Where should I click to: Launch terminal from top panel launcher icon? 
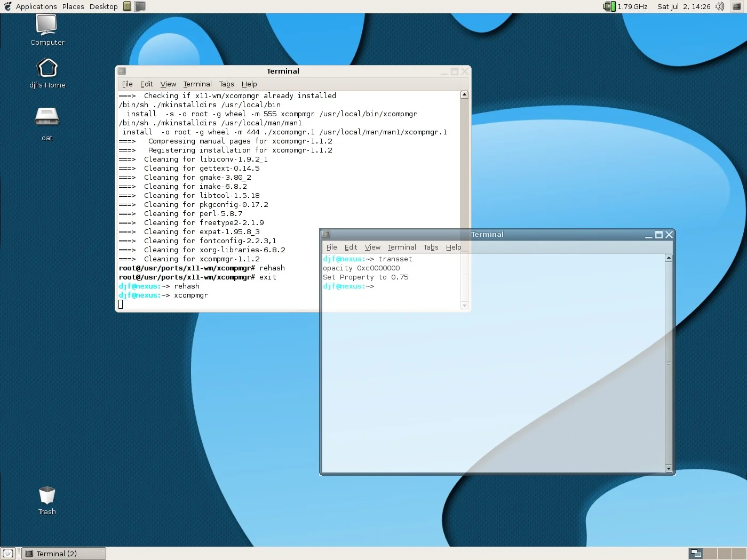(x=140, y=6)
